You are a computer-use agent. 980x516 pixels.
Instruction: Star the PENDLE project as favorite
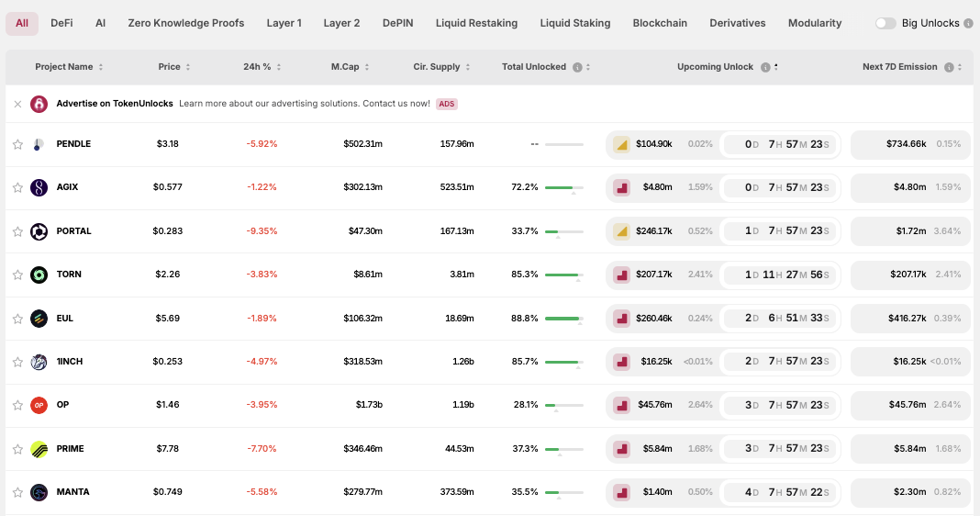click(x=17, y=144)
